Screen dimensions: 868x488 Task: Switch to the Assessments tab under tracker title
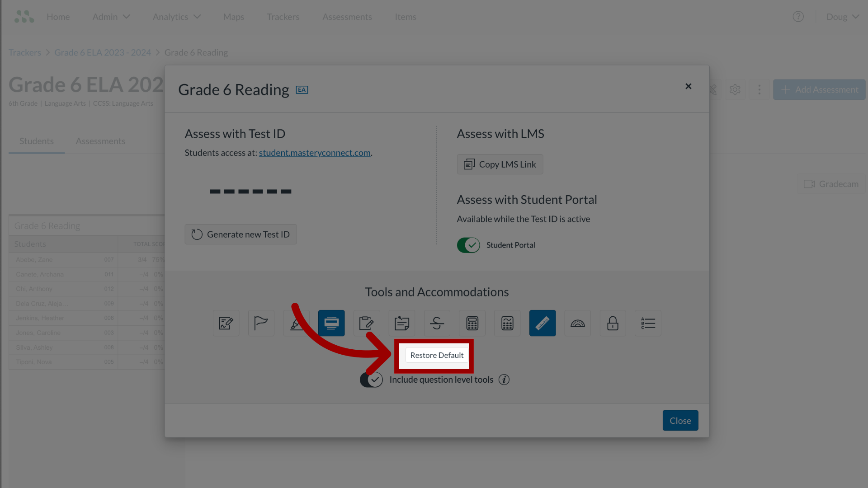click(100, 141)
